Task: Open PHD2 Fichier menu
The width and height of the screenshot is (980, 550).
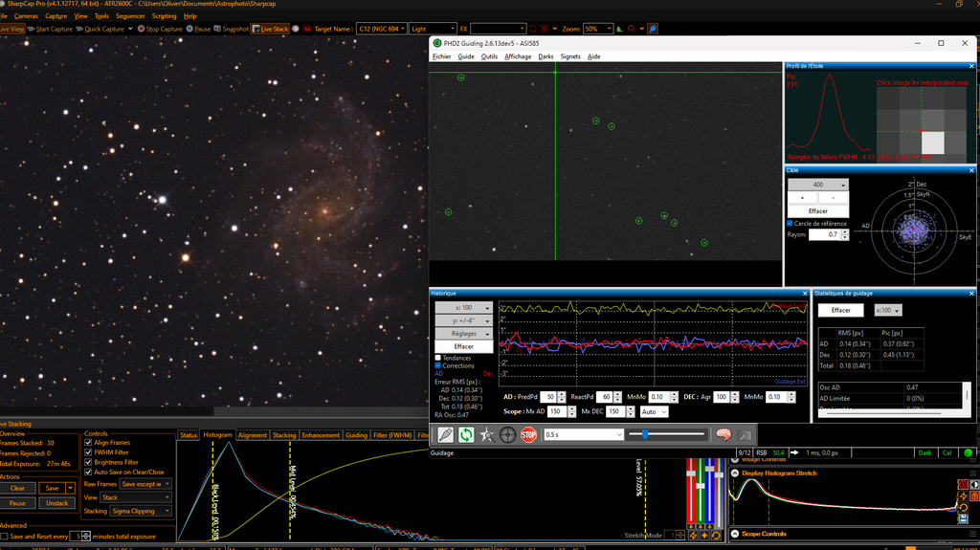Action: [x=441, y=56]
